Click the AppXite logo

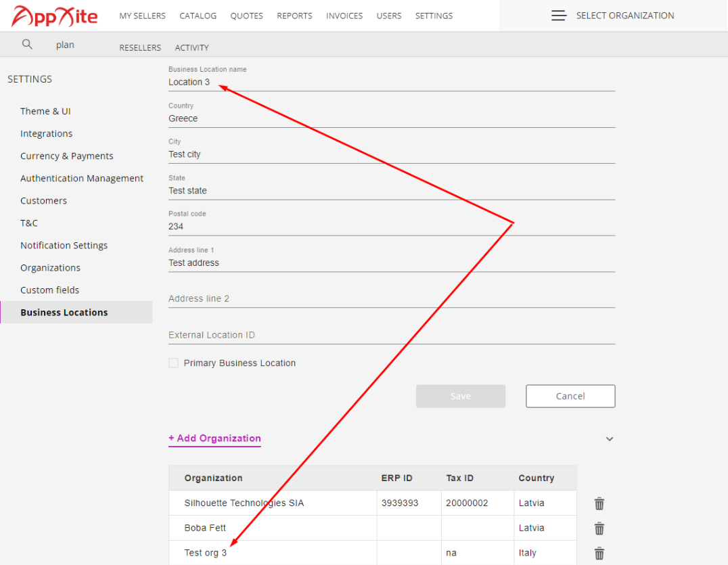click(54, 16)
